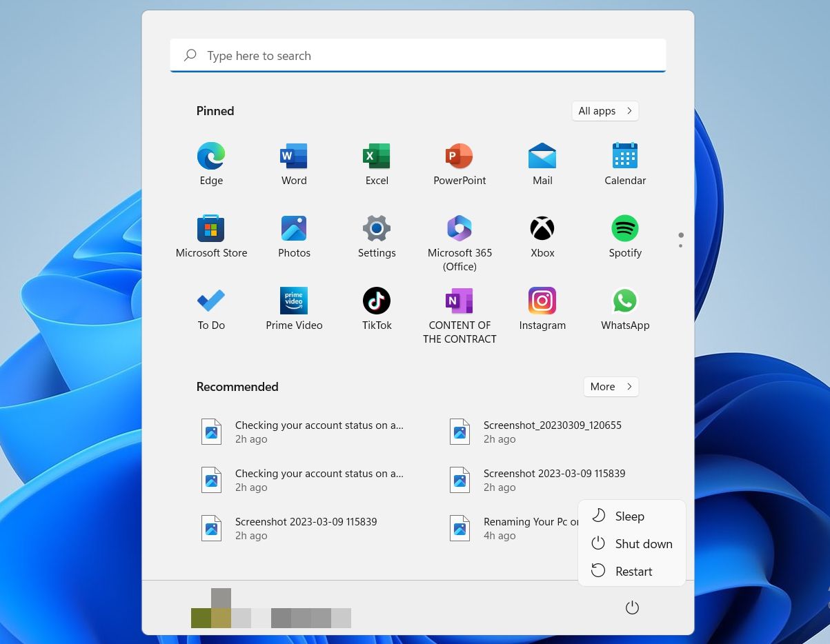Select Restart from the power menu
Screen dimensions: 830x644
click(x=633, y=572)
